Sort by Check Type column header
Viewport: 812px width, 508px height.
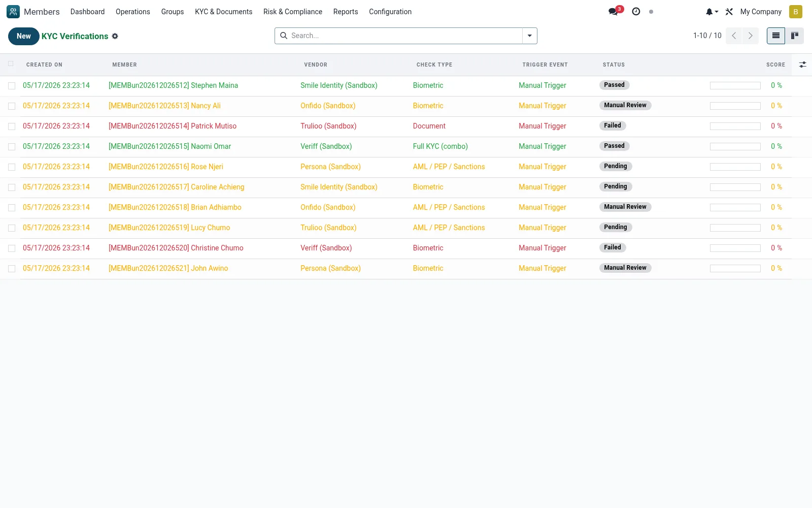tap(434, 65)
